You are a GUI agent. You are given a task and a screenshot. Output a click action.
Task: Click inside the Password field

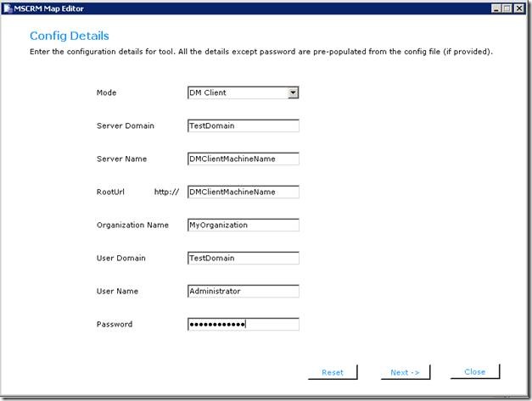tap(243, 324)
